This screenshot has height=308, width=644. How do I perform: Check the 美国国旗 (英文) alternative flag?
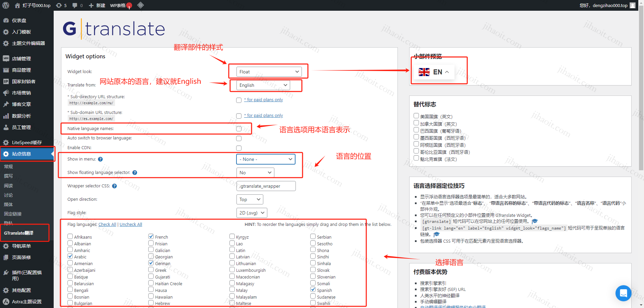click(x=416, y=116)
